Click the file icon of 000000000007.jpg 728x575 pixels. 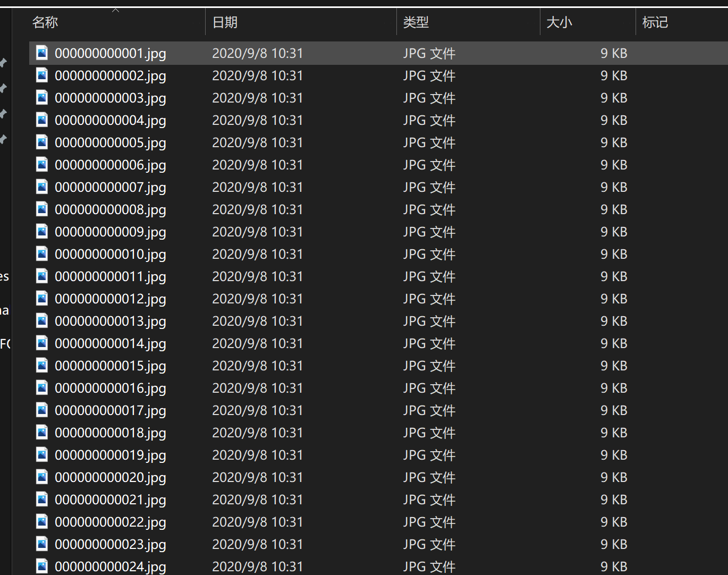pos(42,187)
